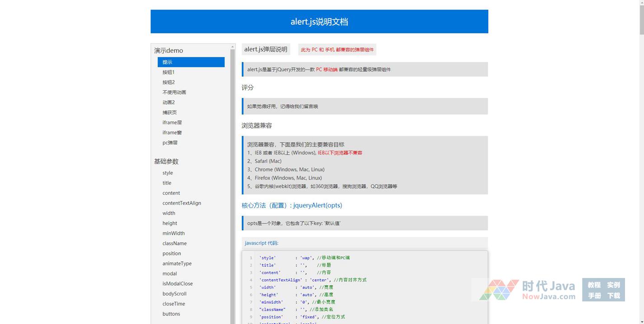The image size is (644, 324).
Task: Jump to contentTextAlign parameter
Action: [x=182, y=203]
